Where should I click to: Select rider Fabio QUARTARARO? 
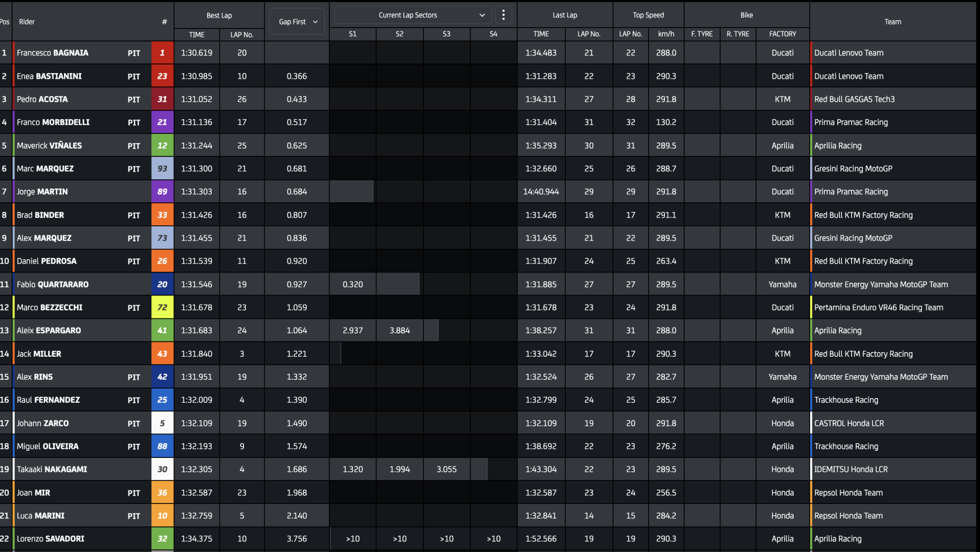tap(52, 284)
